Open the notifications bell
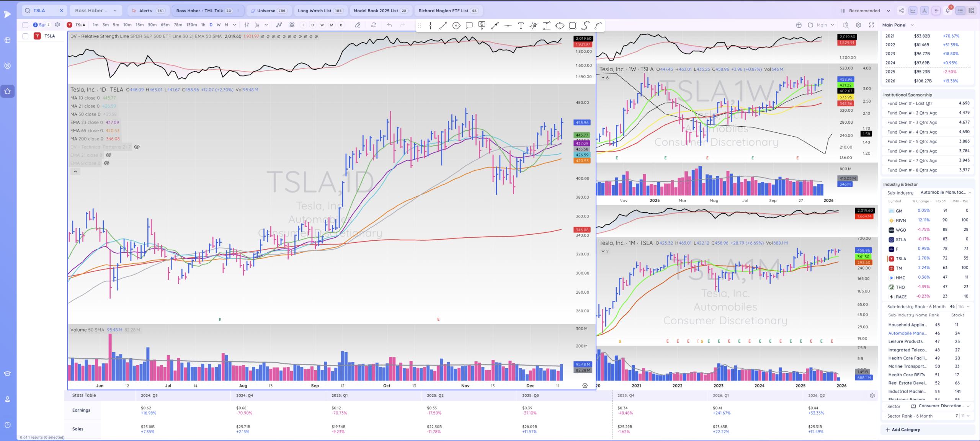Viewport: 980px width, 441px height. pos(948,11)
